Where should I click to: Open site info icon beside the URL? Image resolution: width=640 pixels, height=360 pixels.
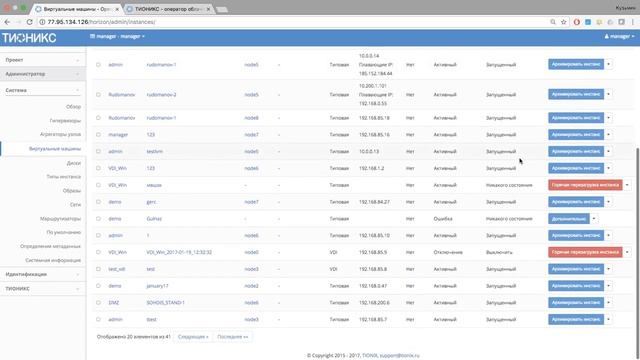pos(42,22)
